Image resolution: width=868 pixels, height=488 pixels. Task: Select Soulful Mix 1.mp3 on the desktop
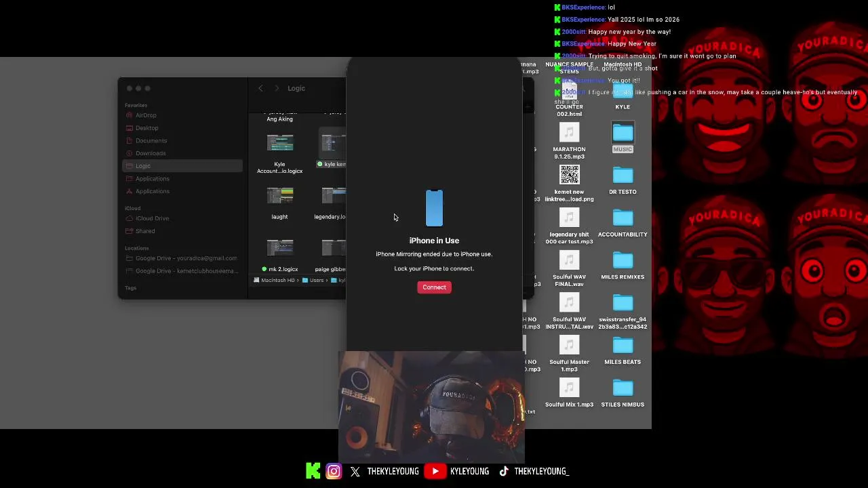(x=570, y=392)
